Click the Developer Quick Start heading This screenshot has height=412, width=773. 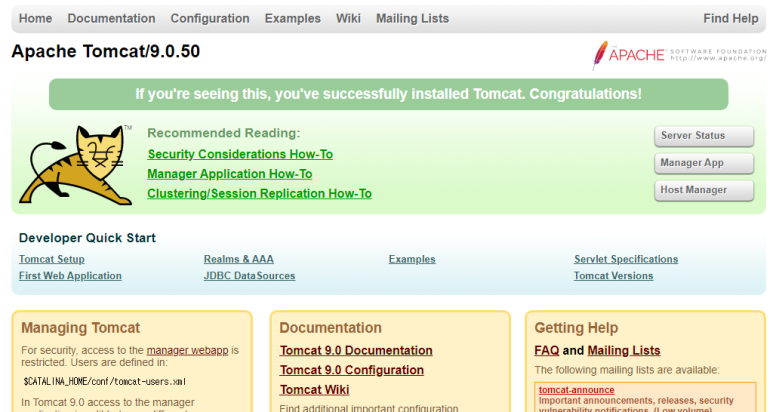click(x=87, y=238)
